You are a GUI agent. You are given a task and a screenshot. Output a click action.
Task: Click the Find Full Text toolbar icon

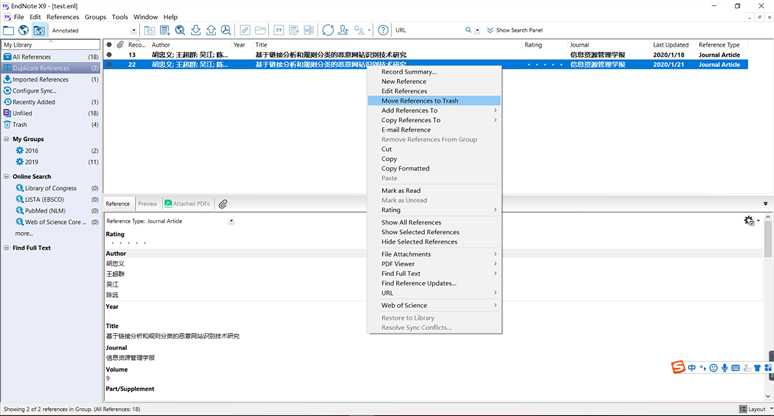pyautogui.click(x=226, y=30)
